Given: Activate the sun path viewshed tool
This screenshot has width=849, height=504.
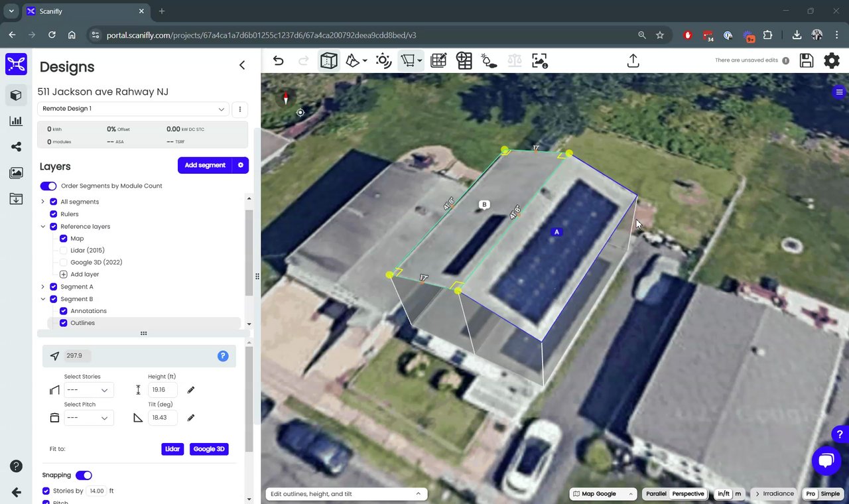Looking at the screenshot, I should (x=383, y=61).
